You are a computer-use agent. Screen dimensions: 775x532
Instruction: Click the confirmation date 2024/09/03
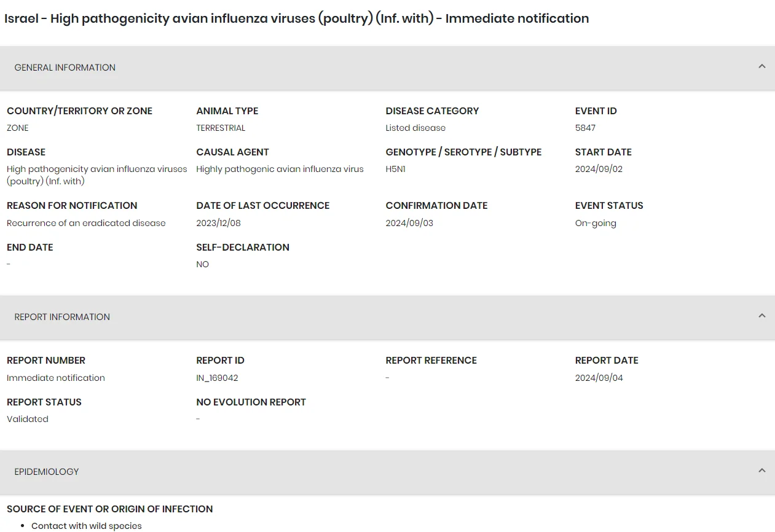tap(409, 223)
